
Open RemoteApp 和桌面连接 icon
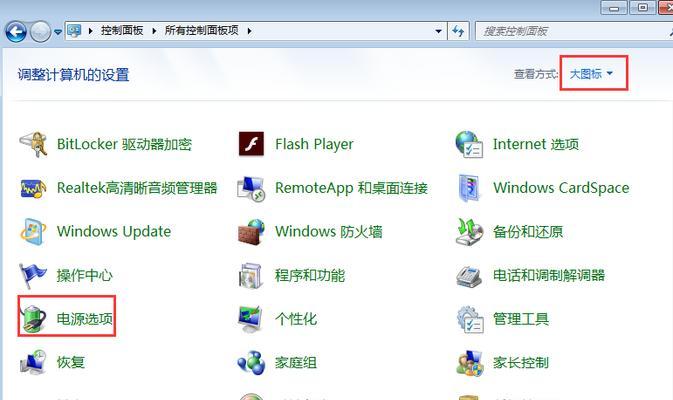click(x=251, y=188)
